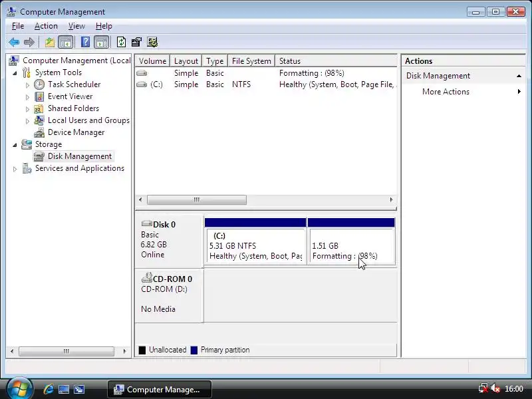Expand the Task Scheduler node

pyautogui.click(x=27, y=85)
